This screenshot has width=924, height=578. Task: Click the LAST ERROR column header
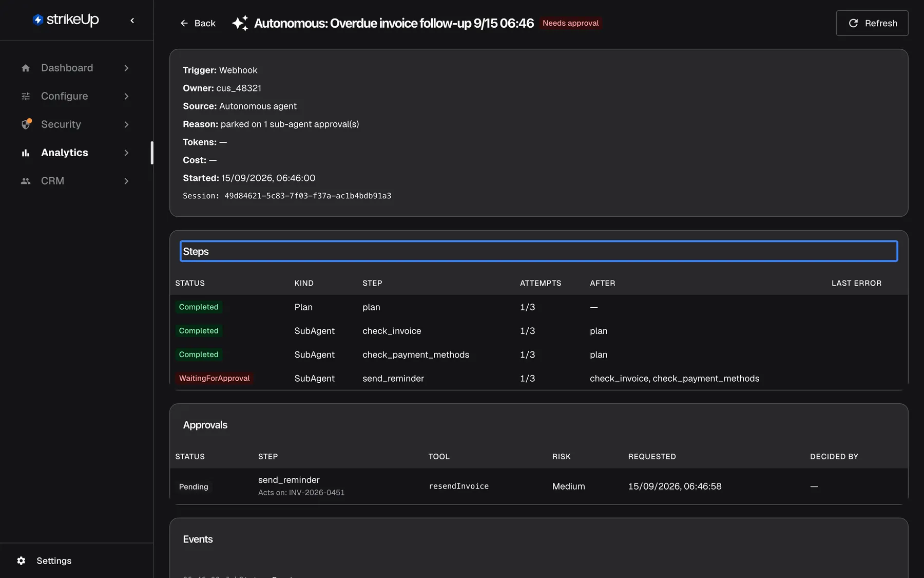coord(856,283)
